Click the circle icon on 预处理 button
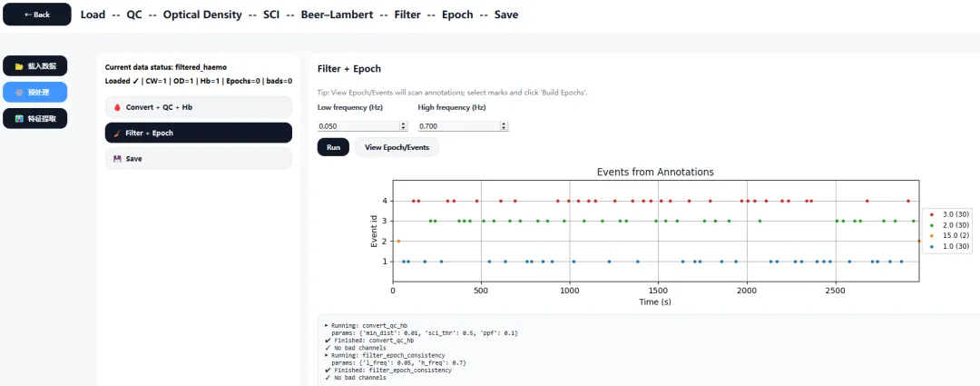 (x=19, y=92)
